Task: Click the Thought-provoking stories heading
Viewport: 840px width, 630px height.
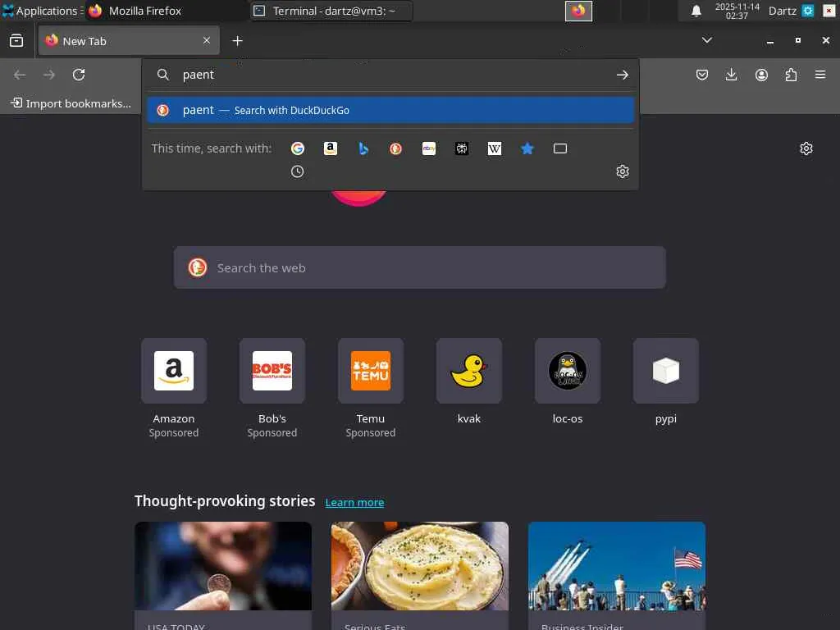Action: pyautogui.click(x=225, y=501)
